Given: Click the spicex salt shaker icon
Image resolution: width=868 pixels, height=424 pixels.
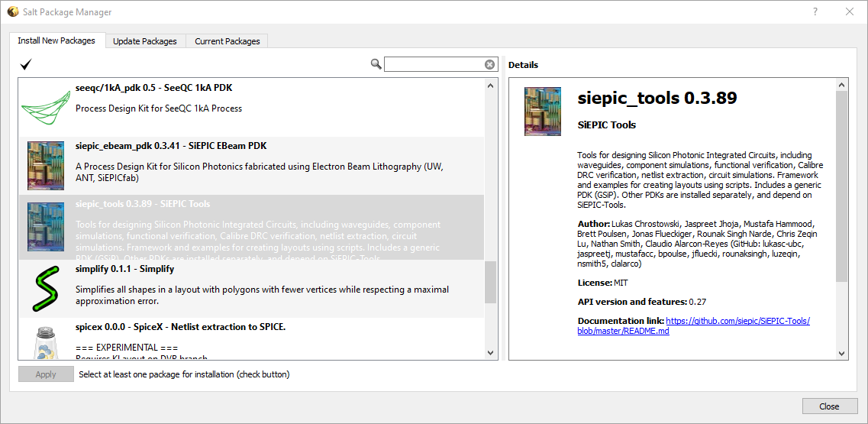Looking at the screenshot, I should 45,342.
